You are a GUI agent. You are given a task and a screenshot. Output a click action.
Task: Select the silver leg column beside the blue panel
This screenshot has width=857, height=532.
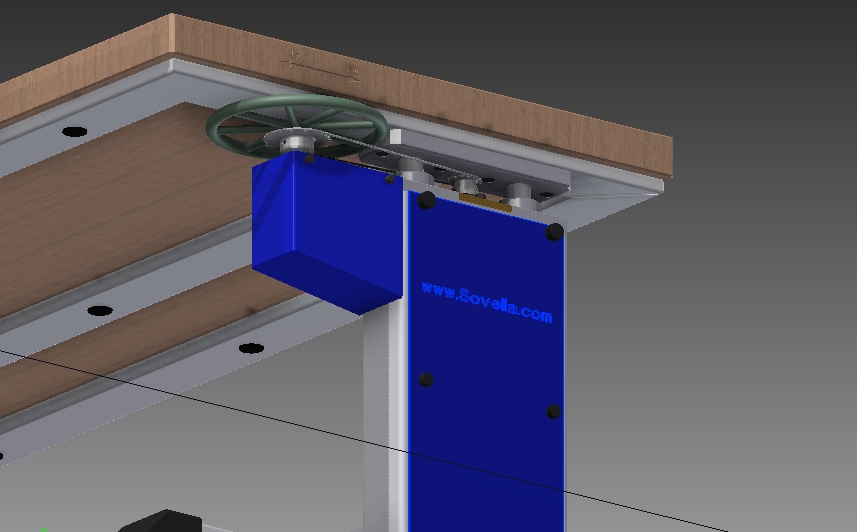(x=385, y=418)
